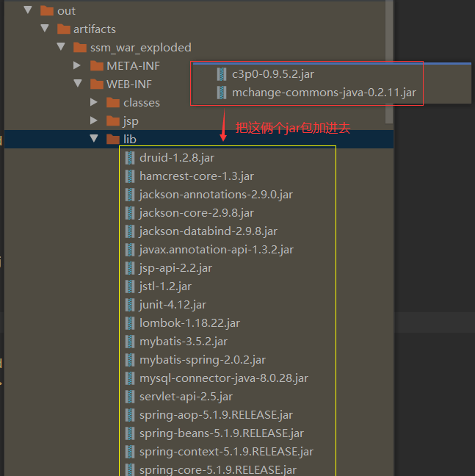The width and height of the screenshot is (475, 476).
Task: Click the lib folder icon
Action: coord(113,140)
